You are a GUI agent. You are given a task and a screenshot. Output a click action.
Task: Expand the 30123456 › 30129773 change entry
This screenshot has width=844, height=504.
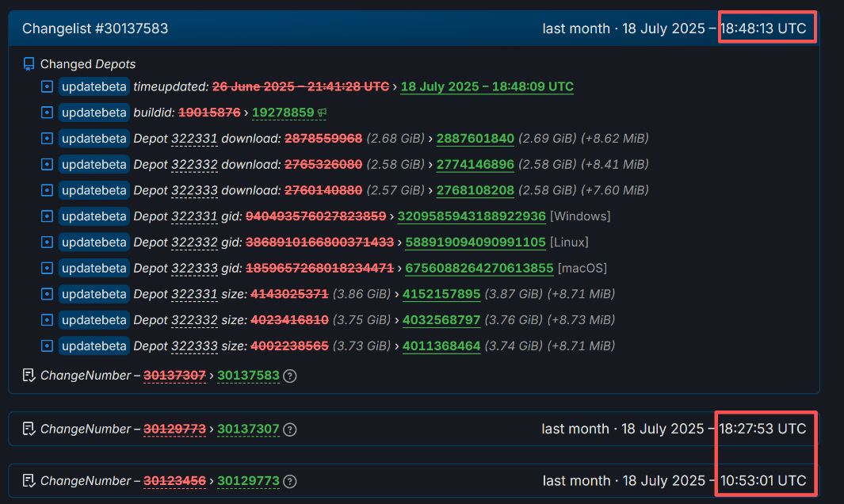(412, 481)
